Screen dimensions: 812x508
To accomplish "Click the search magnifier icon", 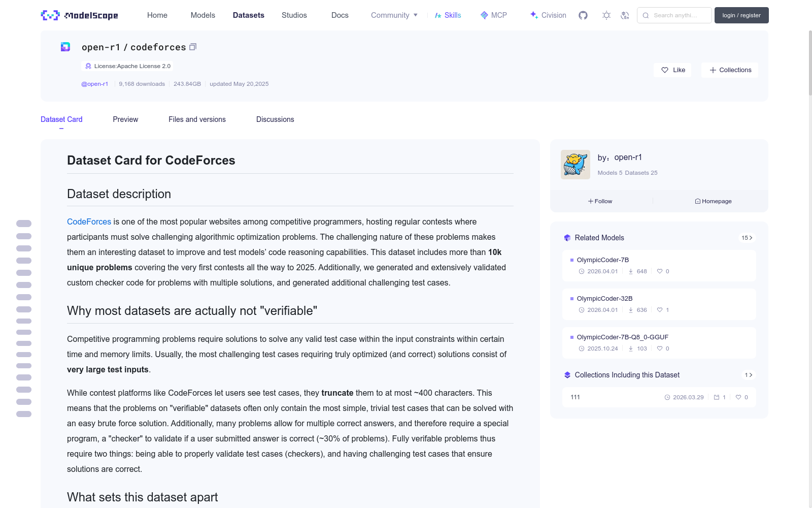I will click(646, 15).
